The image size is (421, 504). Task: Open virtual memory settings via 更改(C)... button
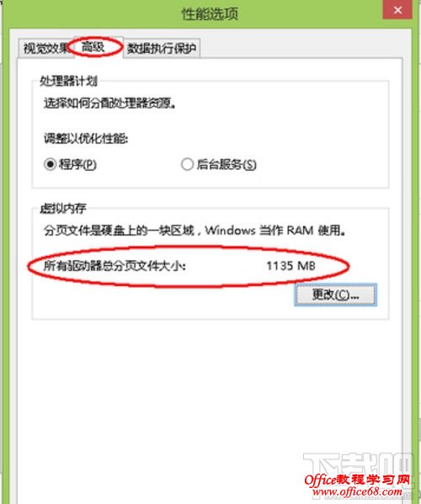(x=335, y=294)
